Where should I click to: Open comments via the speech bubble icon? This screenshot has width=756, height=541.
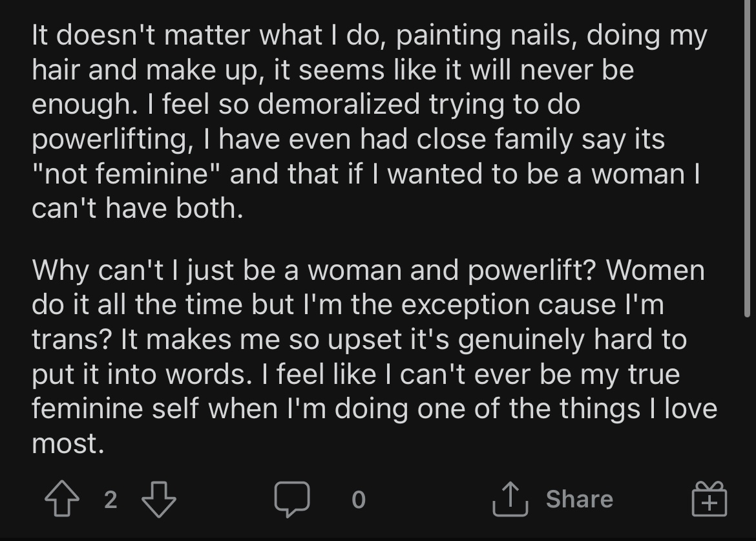click(x=291, y=499)
